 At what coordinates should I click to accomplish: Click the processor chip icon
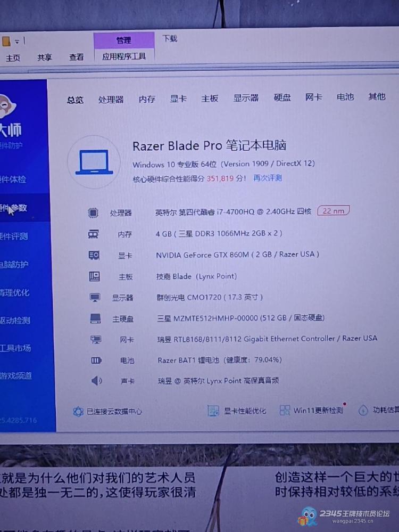click(x=93, y=212)
